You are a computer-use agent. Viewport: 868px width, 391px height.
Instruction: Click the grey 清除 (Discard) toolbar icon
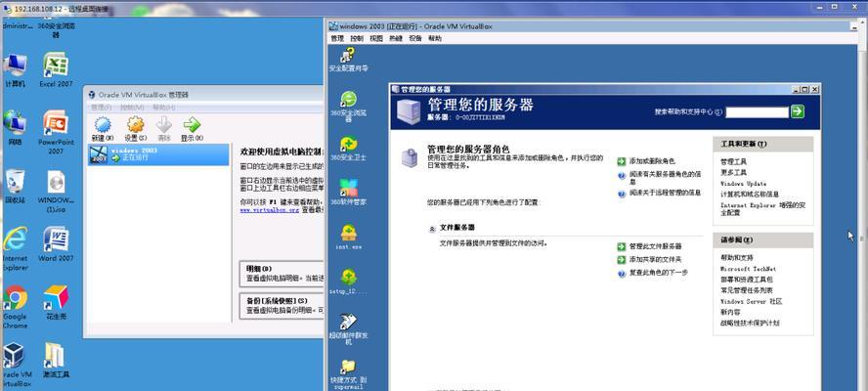point(164,125)
